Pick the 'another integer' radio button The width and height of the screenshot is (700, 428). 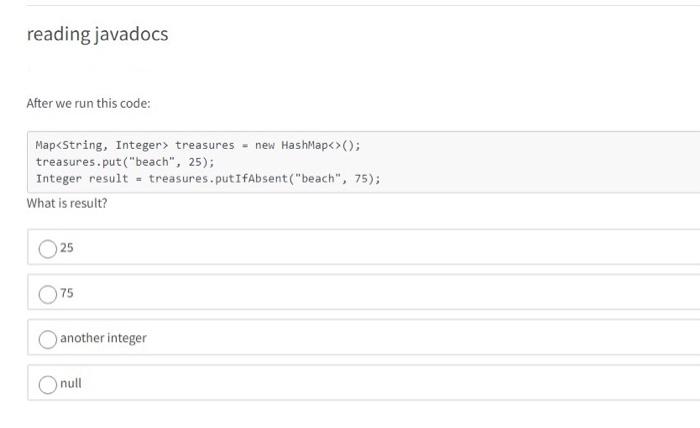coord(47,339)
